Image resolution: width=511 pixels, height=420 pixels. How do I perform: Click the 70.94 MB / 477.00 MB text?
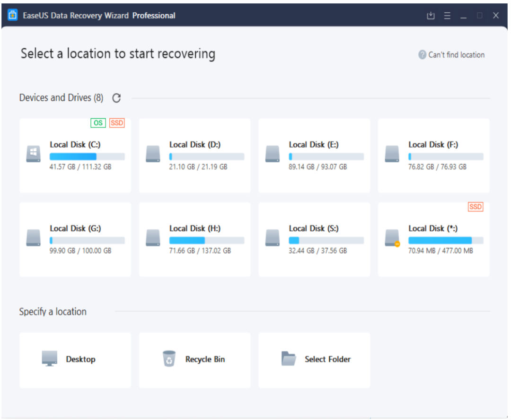click(x=441, y=251)
